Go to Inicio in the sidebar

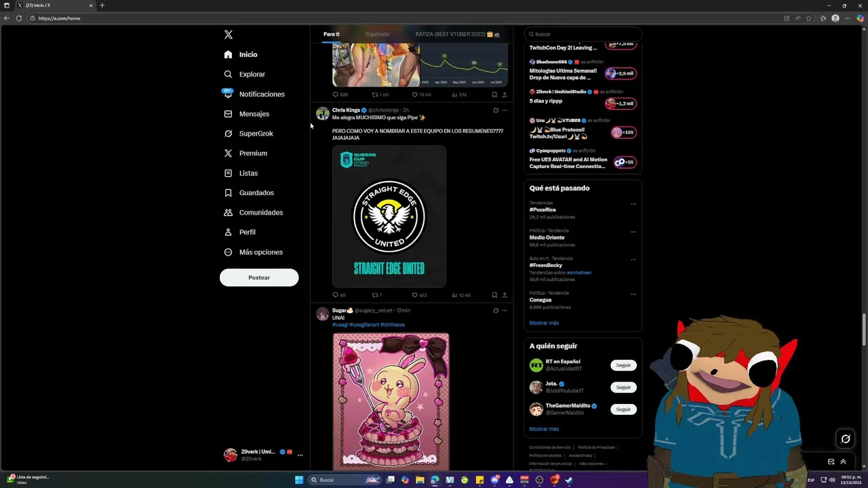tap(241, 54)
